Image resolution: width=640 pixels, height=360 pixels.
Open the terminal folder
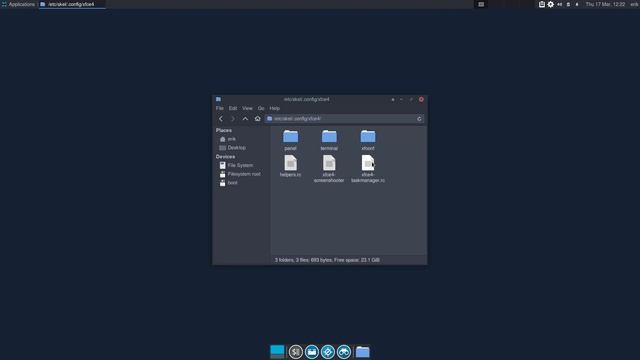(x=329, y=140)
